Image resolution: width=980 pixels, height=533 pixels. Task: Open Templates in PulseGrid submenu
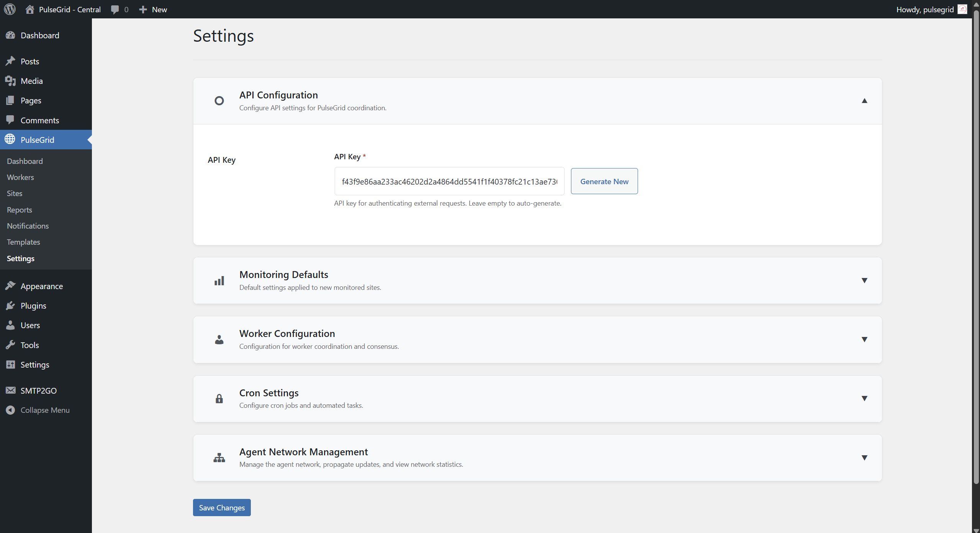point(23,242)
